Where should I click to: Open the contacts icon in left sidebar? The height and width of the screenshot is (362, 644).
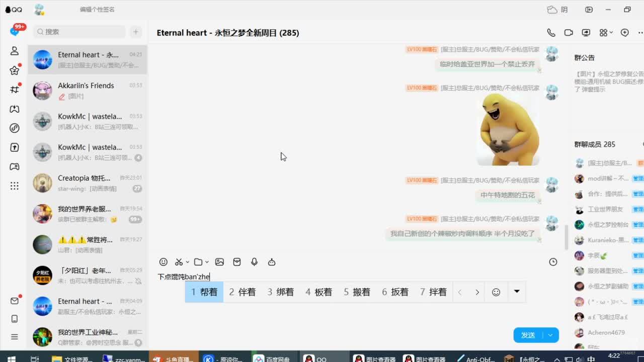tap(15, 51)
